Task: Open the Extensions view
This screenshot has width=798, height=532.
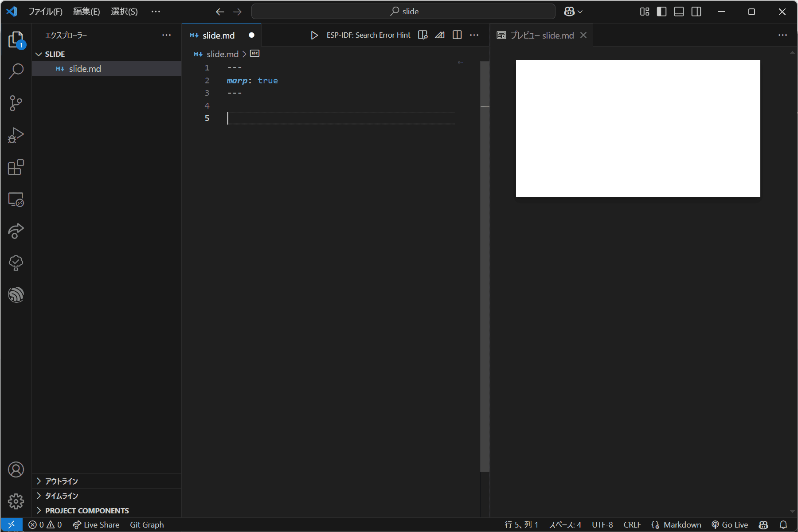Action: pyautogui.click(x=16, y=168)
